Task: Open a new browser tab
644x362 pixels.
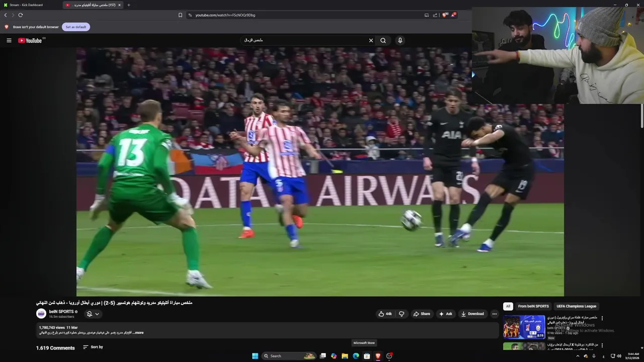Action: coord(129,5)
